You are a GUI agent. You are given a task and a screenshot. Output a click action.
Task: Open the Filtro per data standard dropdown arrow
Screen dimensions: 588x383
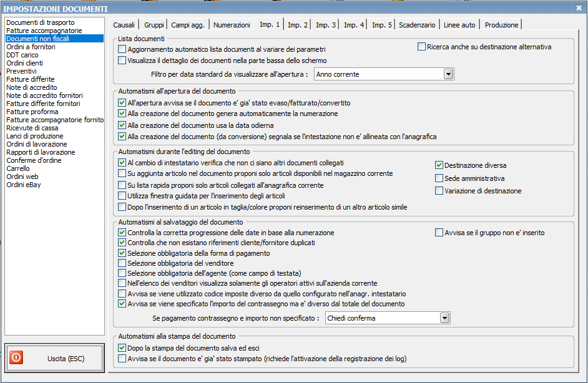coord(449,74)
